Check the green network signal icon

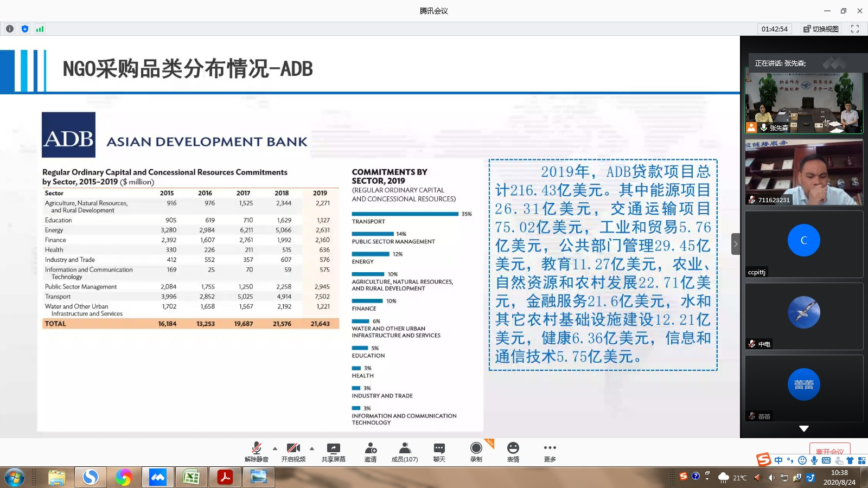(x=40, y=29)
